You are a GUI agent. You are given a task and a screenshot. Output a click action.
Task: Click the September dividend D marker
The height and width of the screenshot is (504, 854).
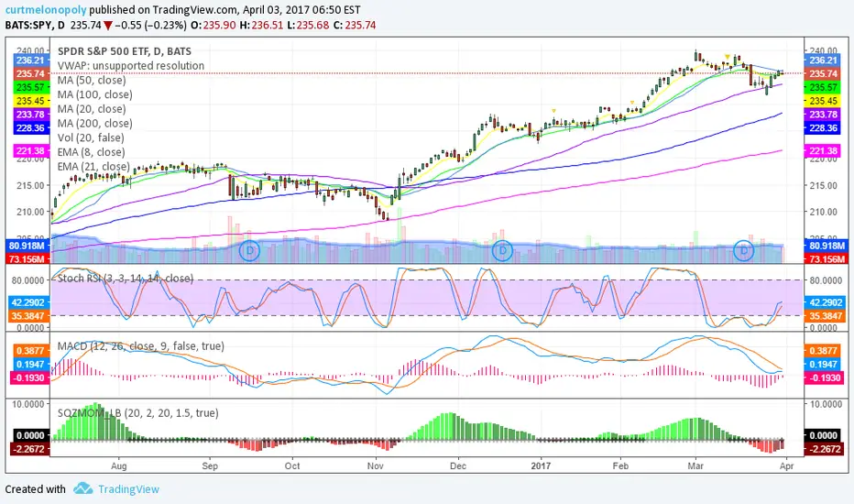(250, 251)
